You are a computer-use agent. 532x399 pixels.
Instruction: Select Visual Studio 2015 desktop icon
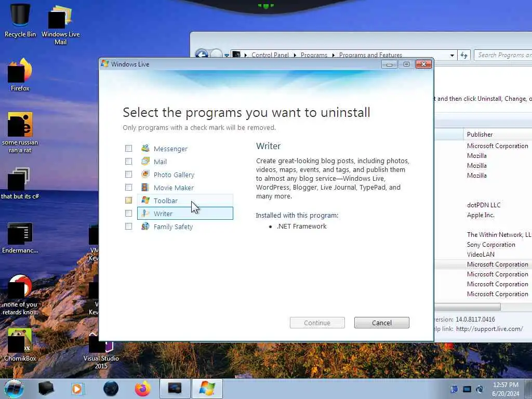pyautogui.click(x=101, y=352)
